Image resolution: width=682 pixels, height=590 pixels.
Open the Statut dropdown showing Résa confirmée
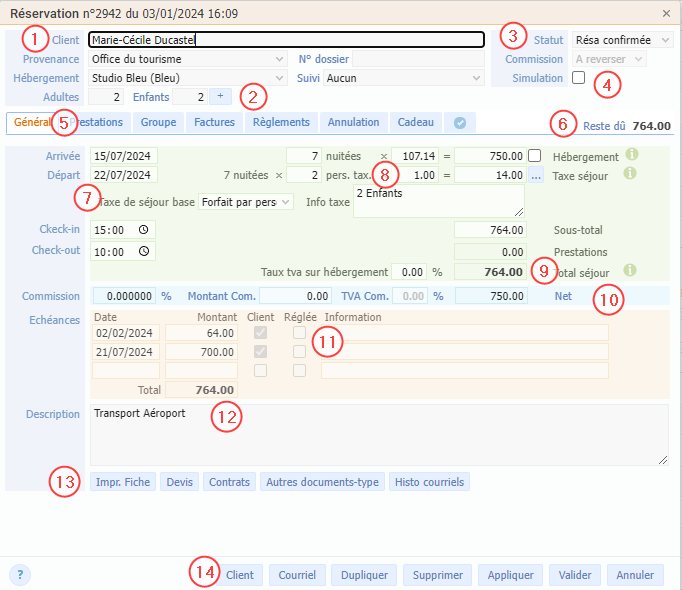tap(622, 40)
